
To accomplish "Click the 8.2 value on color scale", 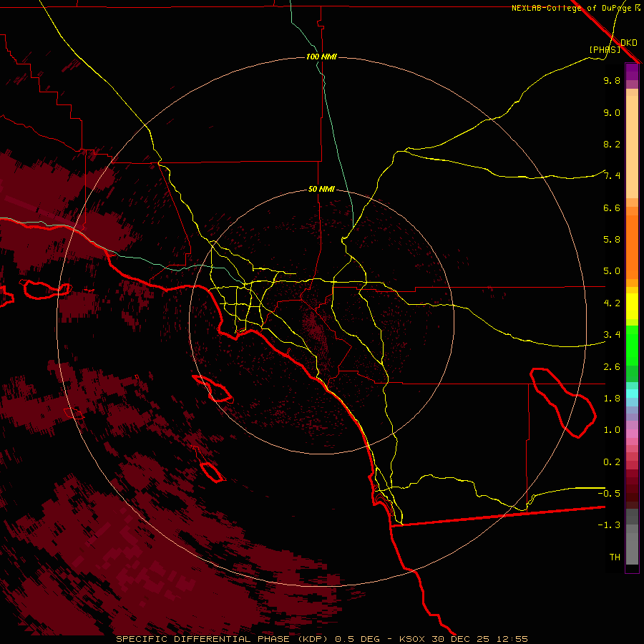I will (612, 145).
